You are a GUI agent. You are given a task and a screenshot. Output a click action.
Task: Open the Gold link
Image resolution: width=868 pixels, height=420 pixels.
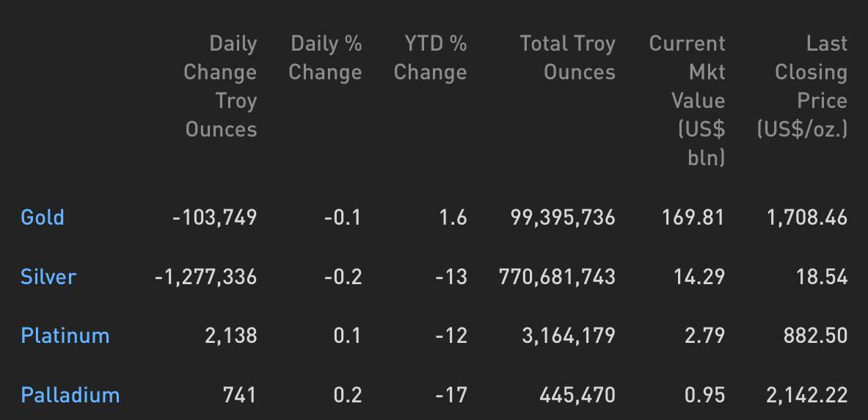43,217
